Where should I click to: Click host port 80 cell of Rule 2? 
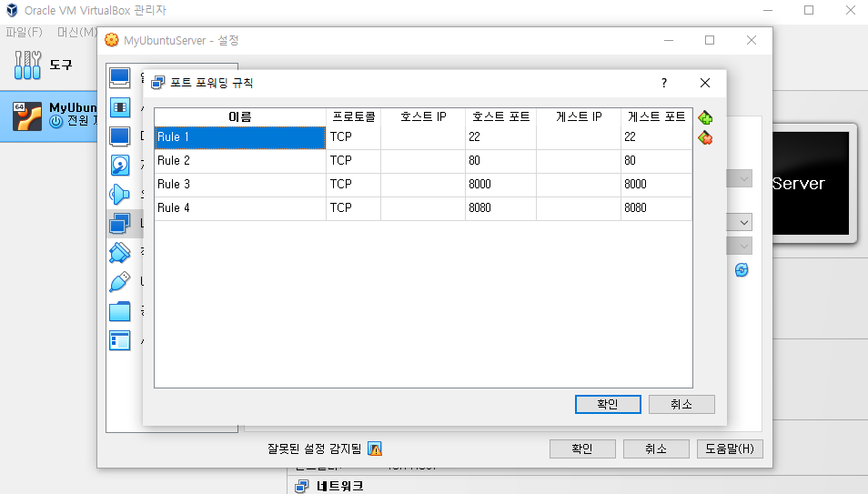coord(501,161)
